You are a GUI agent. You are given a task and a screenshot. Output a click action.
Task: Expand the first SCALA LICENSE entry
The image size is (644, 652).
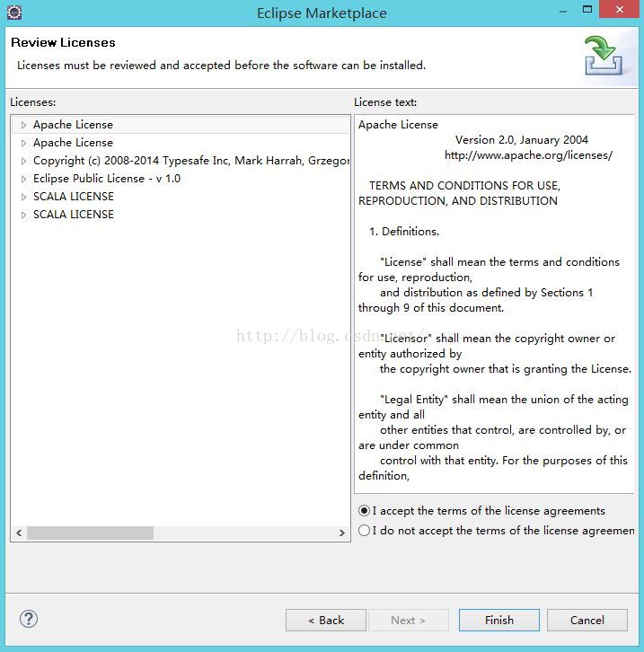pos(23,197)
